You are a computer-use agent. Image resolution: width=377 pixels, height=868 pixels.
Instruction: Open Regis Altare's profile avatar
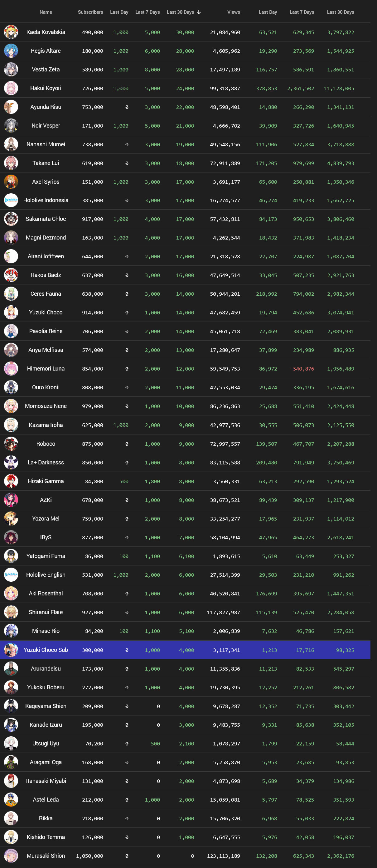11,51
